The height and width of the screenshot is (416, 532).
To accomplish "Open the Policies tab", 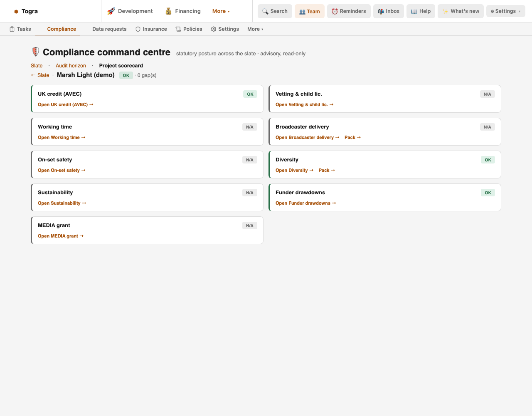I will (x=189, y=29).
